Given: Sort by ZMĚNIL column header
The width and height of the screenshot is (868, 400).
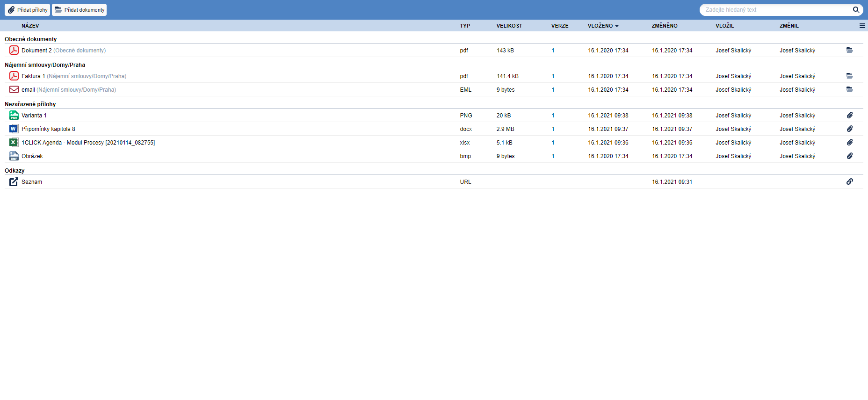Looking at the screenshot, I should [x=789, y=26].
